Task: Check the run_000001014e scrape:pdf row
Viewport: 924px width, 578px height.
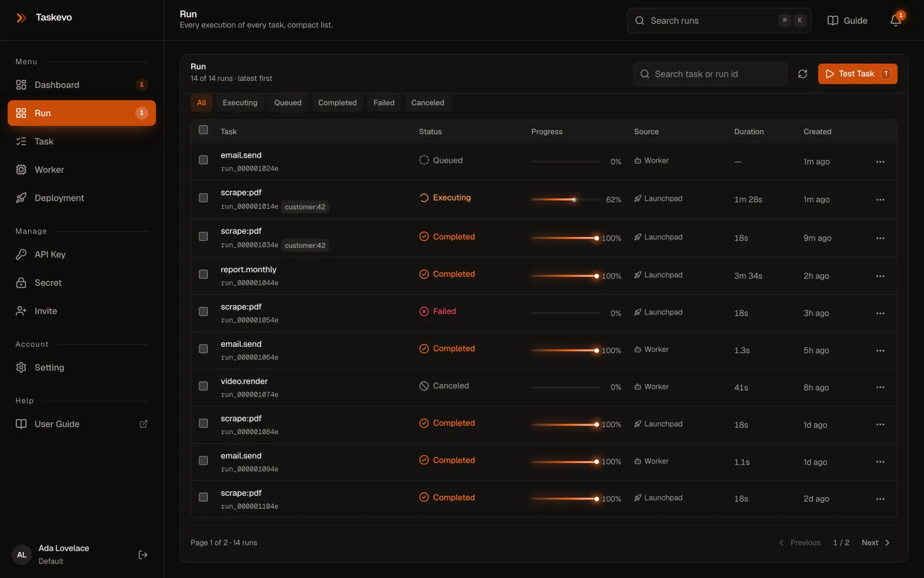Action: coord(203,198)
